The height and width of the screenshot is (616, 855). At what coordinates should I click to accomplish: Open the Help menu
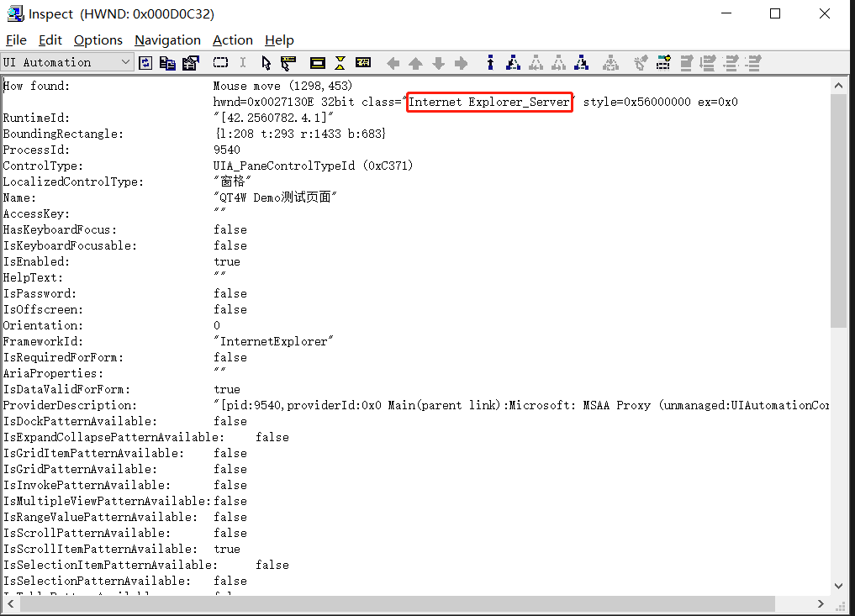279,40
